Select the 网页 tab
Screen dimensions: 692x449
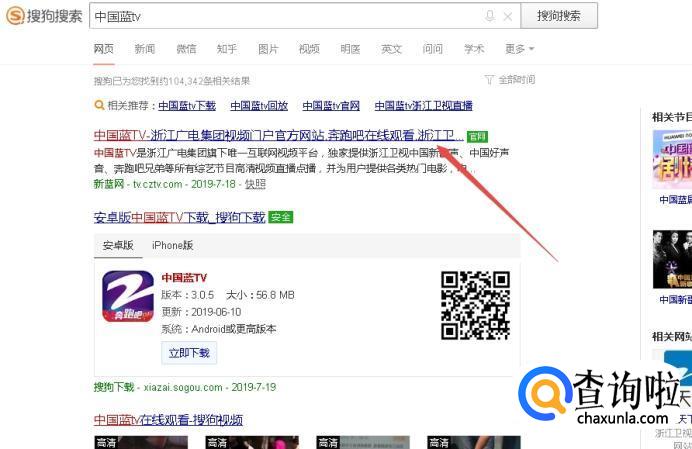click(x=104, y=49)
